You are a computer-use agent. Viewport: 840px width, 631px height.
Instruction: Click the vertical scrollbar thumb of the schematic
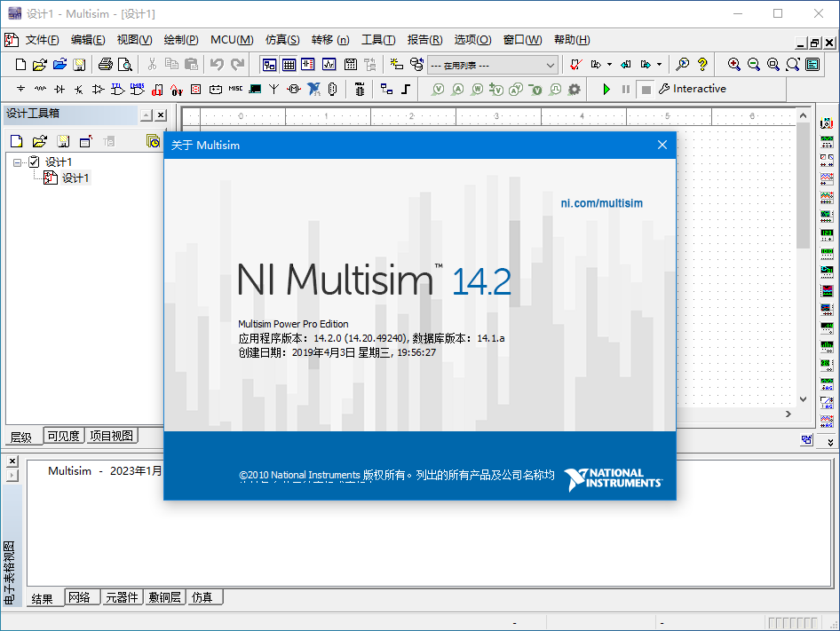pyautogui.click(x=803, y=185)
